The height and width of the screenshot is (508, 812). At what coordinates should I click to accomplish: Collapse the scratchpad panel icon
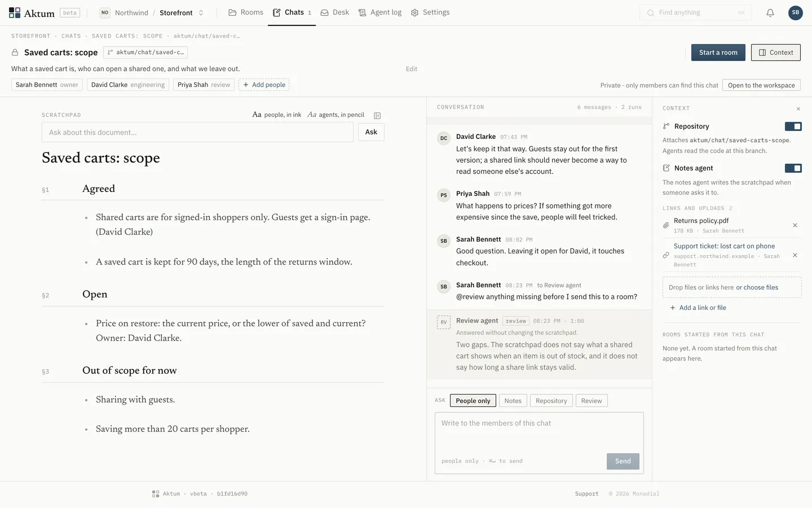(377, 116)
